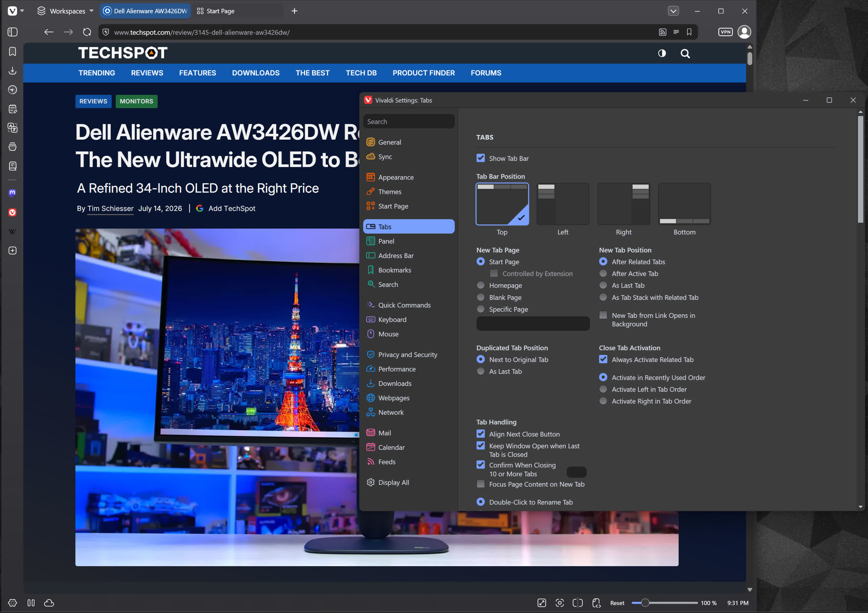Uncheck Align Next Close Button
This screenshot has width=868, height=613.
click(480, 434)
